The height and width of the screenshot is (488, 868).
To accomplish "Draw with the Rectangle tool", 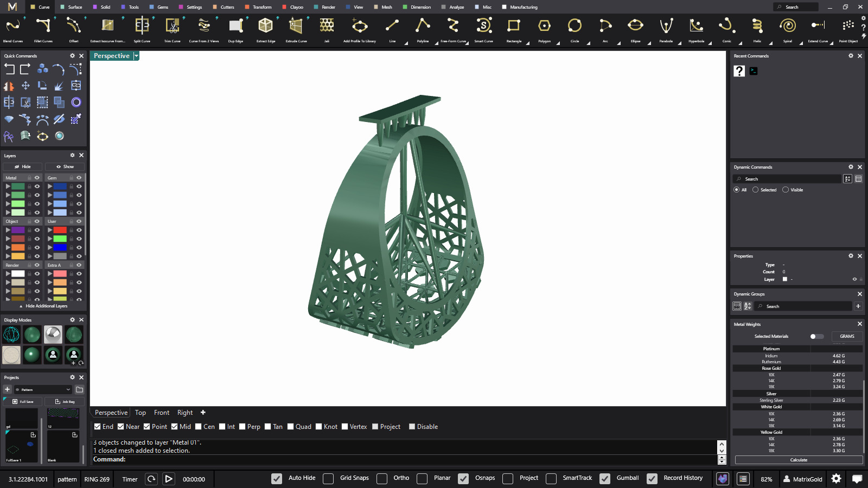I will (x=514, y=29).
